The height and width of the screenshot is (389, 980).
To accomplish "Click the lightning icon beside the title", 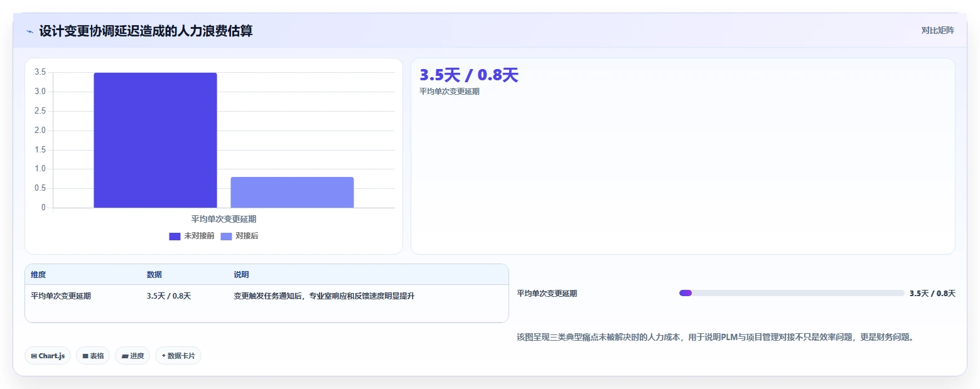I will (30, 31).
